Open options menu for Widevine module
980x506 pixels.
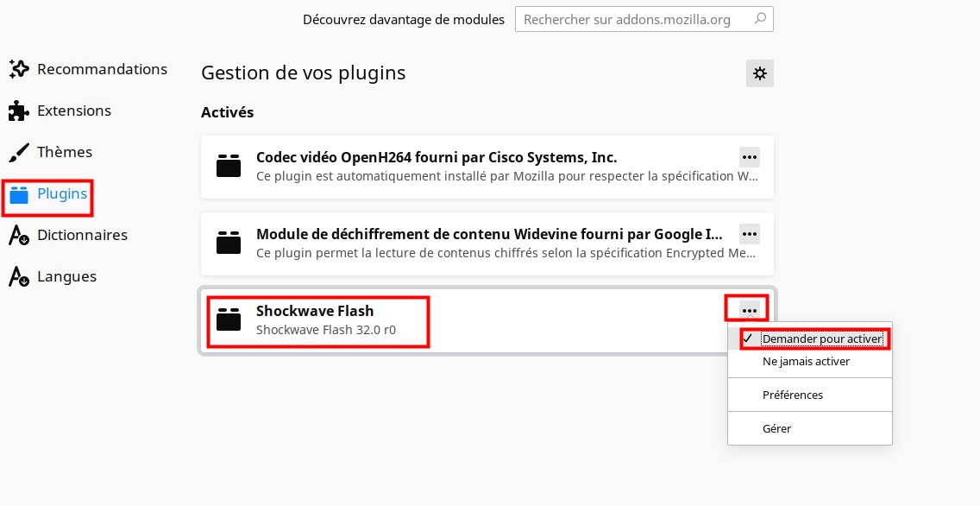[x=749, y=234]
